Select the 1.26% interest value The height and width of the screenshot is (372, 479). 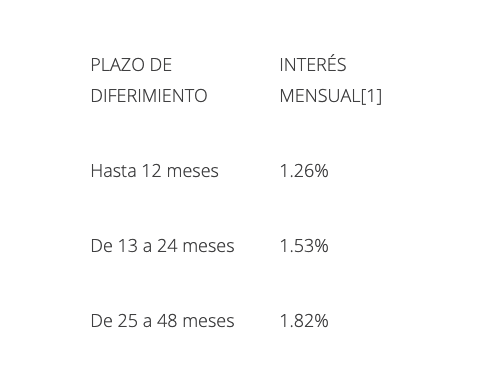click(x=304, y=171)
